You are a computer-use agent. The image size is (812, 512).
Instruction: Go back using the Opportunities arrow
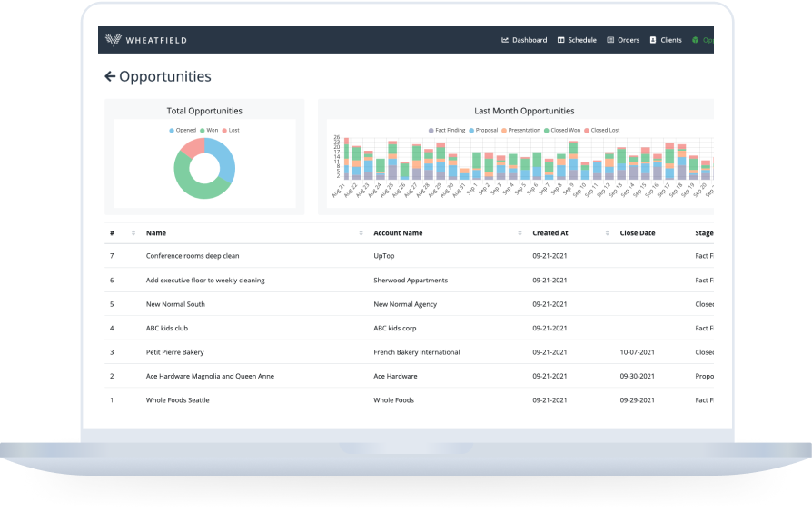pos(110,76)
